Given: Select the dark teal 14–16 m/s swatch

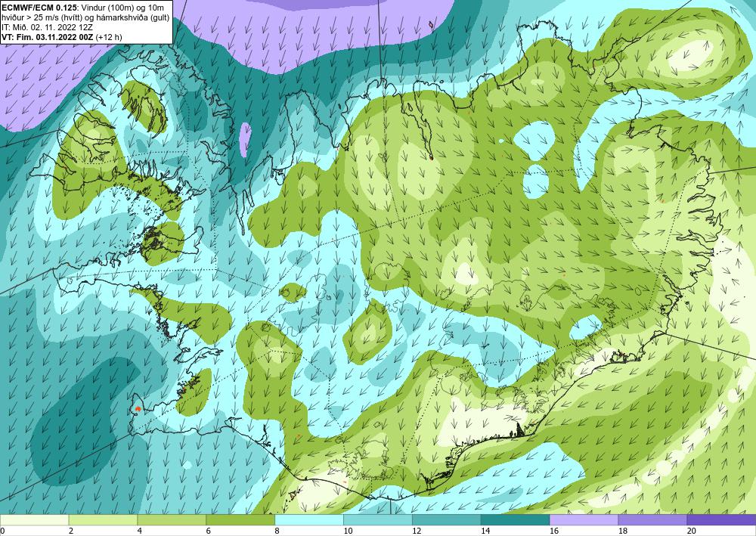Looking at the screenshot, I should (x=515, y=520).
